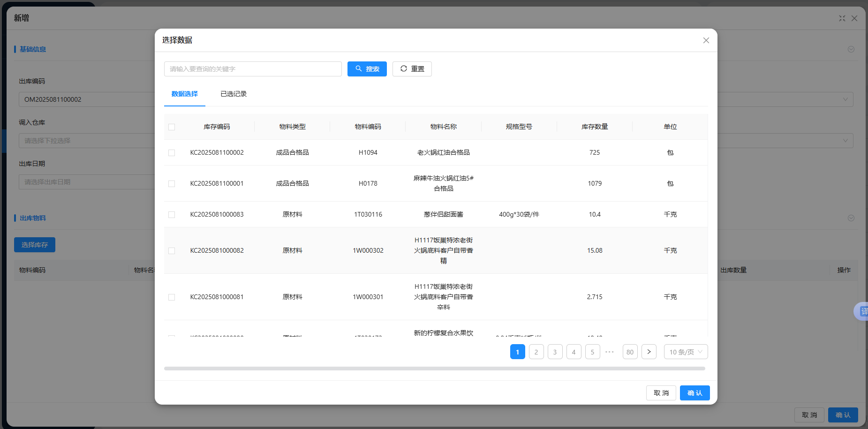The height and width of the screenshot is (429, 868).
Task: Click inventory code KC2025081100002
Action: 217,152
